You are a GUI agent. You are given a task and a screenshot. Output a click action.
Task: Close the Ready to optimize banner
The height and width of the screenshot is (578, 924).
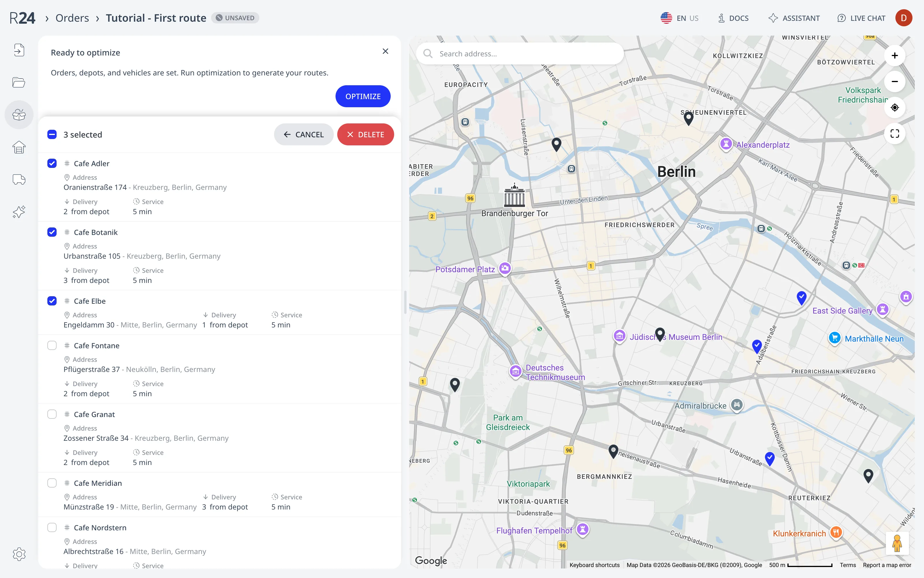click(385, 51)
